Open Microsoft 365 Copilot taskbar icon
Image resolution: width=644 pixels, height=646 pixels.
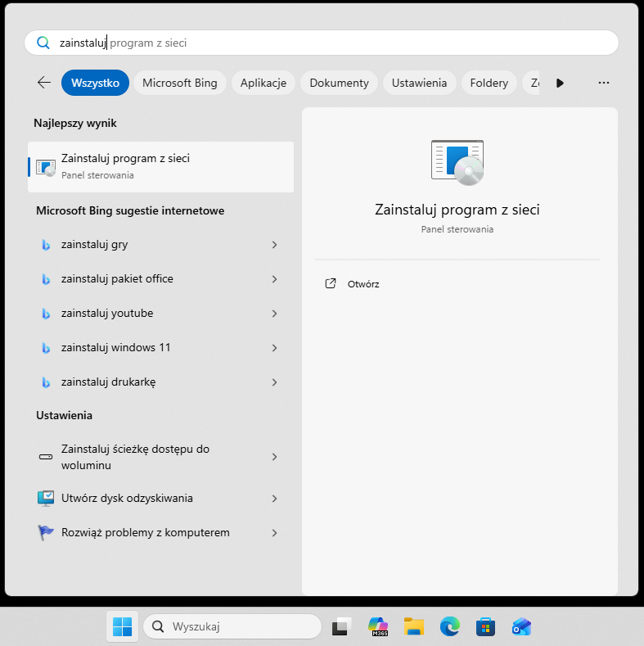[377, 627]
